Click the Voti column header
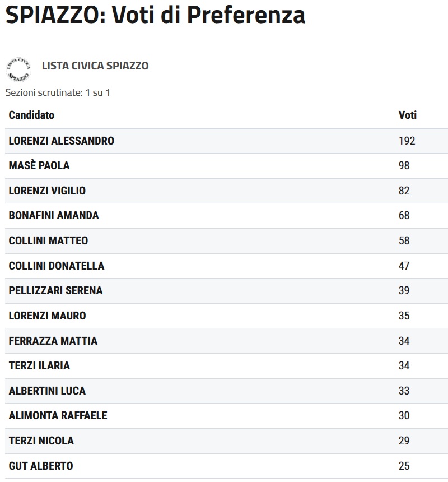Screen dimensions: 448x482 (407, 115)
